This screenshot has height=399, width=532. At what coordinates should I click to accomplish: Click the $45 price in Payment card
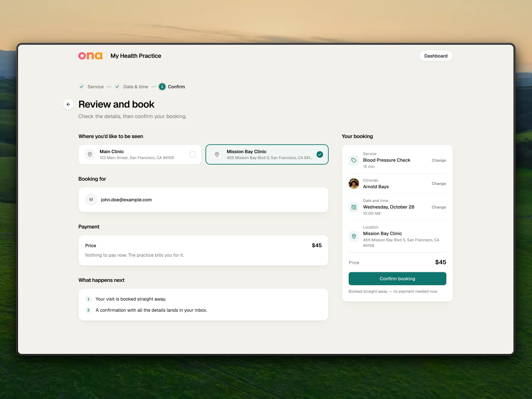click(317, 245)
